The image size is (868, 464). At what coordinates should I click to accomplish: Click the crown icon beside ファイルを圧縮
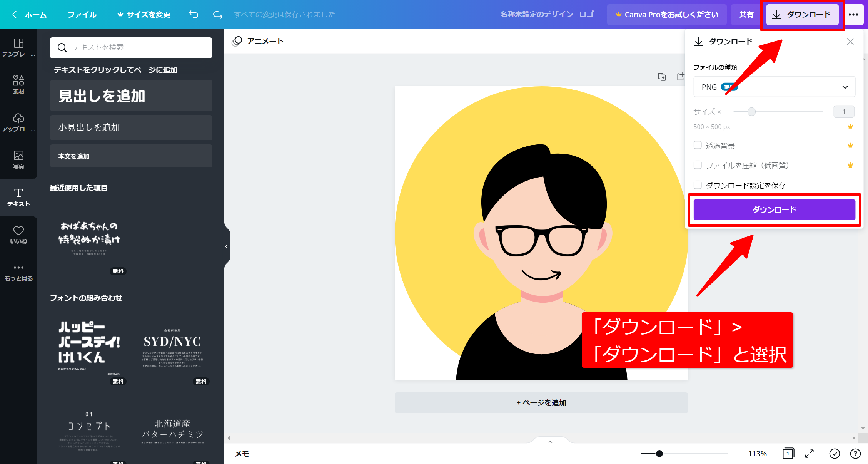click(x=850, y=165)
